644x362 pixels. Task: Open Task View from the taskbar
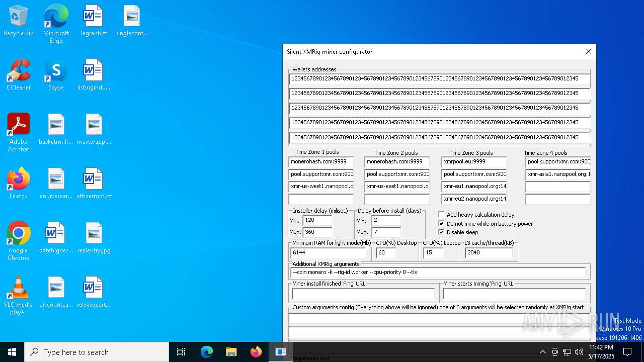[x=181, y=352]
